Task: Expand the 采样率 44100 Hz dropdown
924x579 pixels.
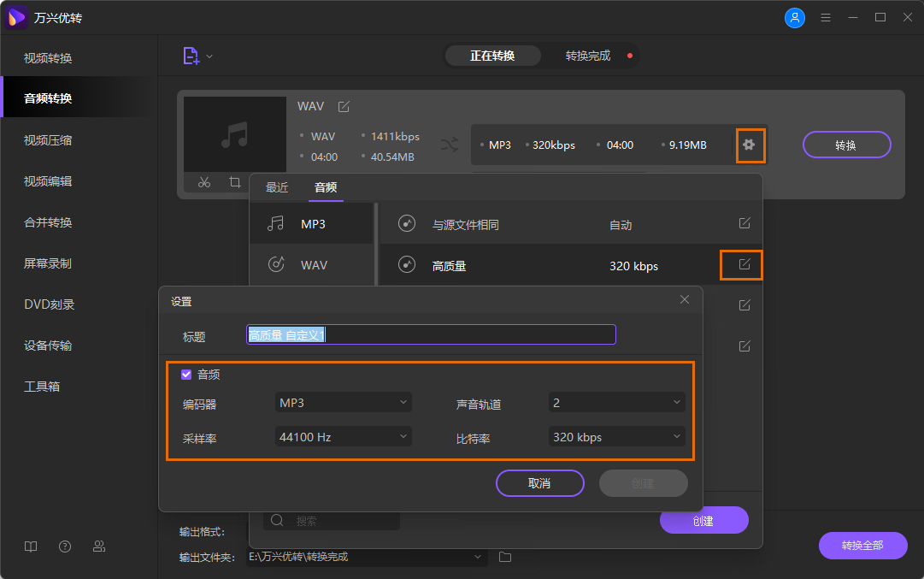Action: [x=343, y=436]
